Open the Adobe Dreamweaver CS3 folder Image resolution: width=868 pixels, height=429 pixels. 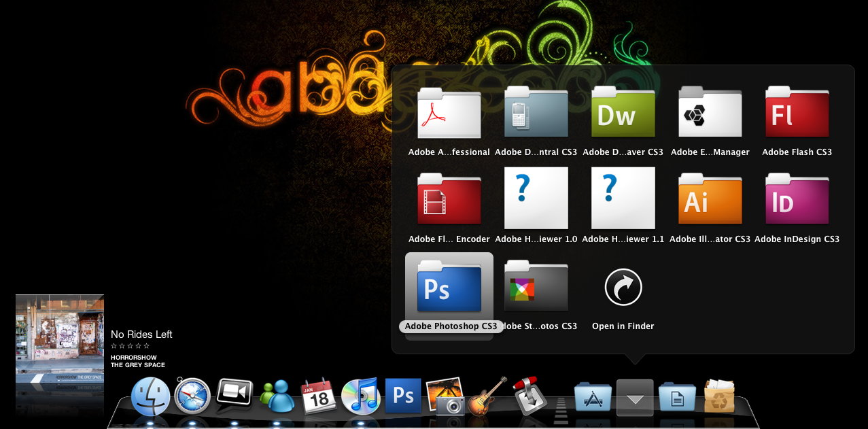pos(623,113)
